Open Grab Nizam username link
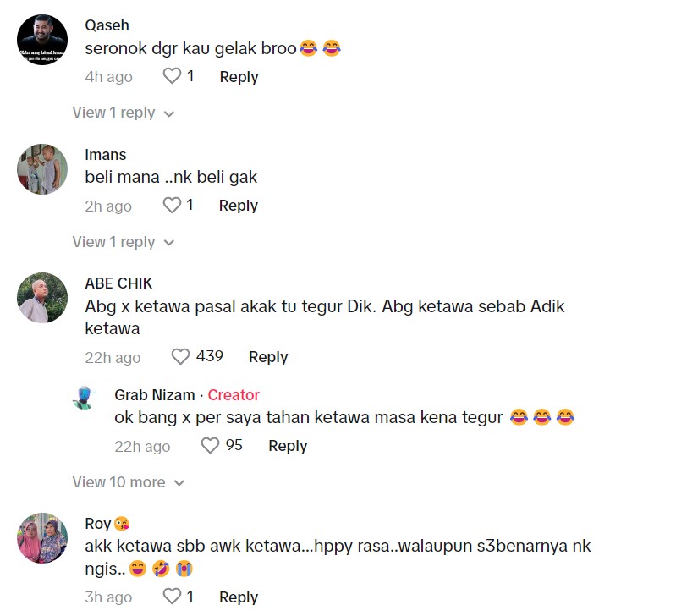The height and width of the screenshot is (616, 698). pos(155,395)
